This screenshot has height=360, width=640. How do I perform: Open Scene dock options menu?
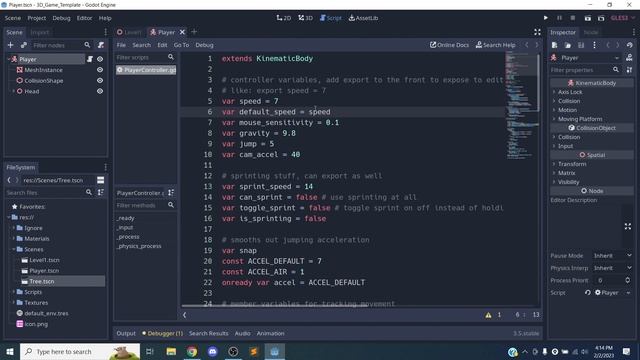105,32
